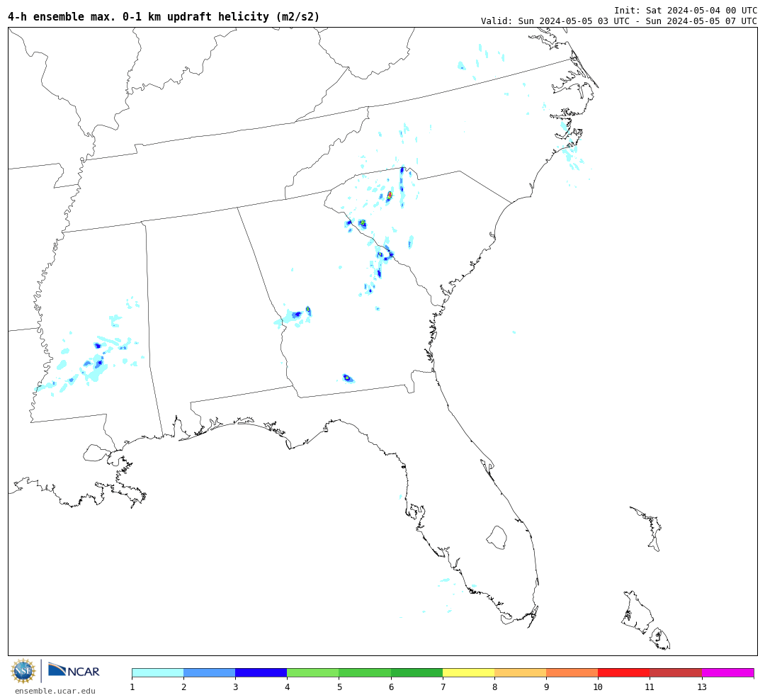Image resolution: width=765 pixels, height=700 pixels.
Task: Click the NSF logo icon
Action: (x=23, y=671)
